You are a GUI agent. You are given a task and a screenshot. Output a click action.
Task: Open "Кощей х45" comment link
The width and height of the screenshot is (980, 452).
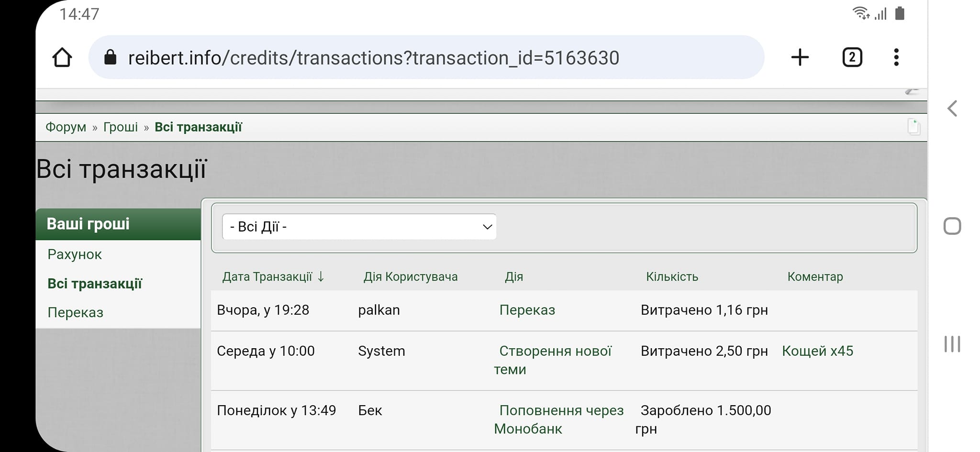click(817, 351)
